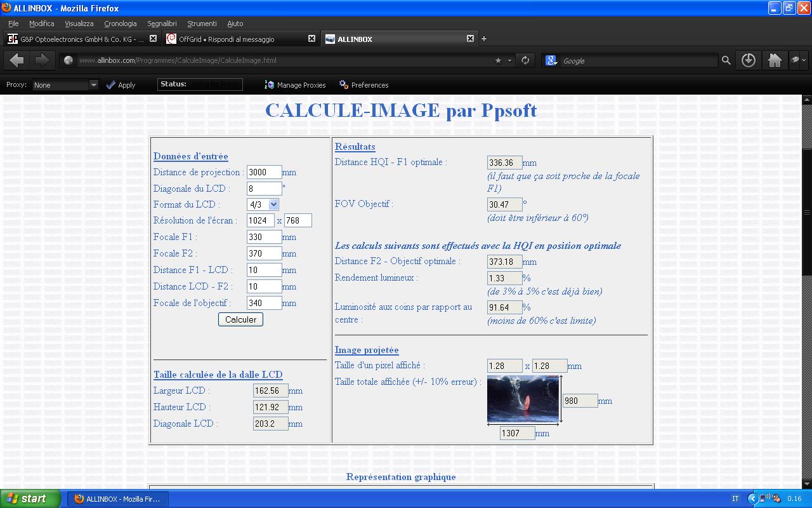Click the Focale F1 field

[264, 237]
